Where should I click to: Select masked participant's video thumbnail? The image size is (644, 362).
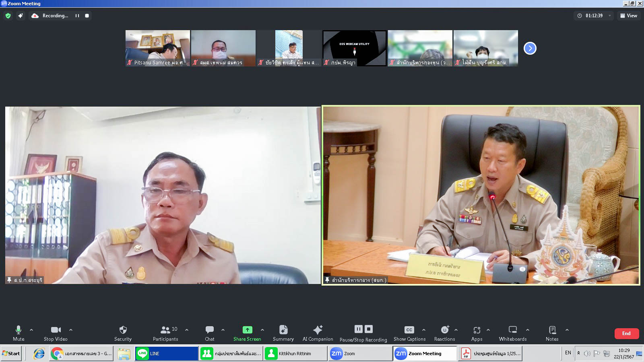point(223,48)
